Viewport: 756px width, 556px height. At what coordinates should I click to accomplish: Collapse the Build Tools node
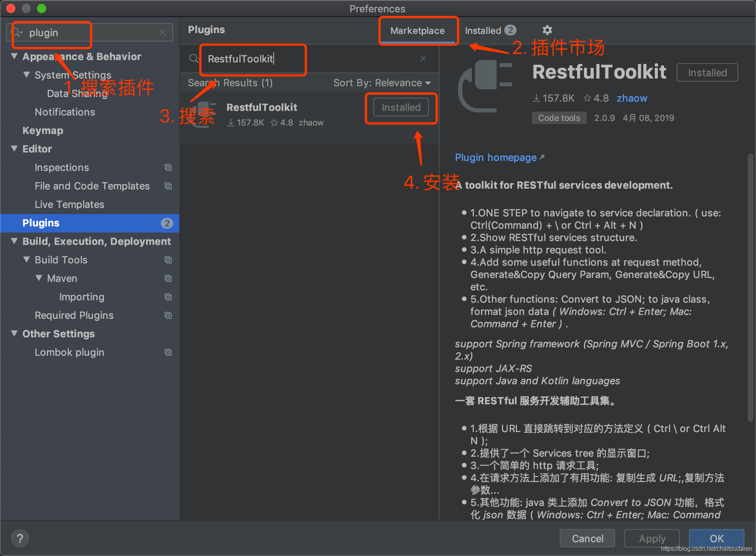27,260
